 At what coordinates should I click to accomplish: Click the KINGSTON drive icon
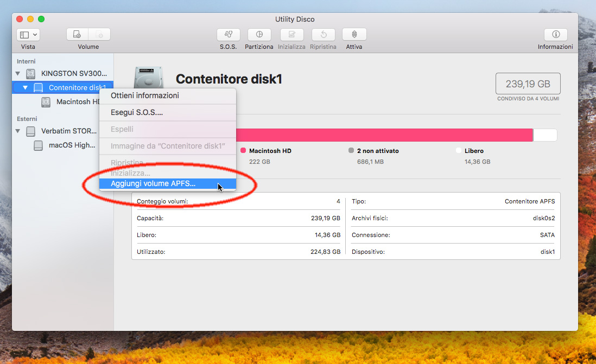[31, 73]
